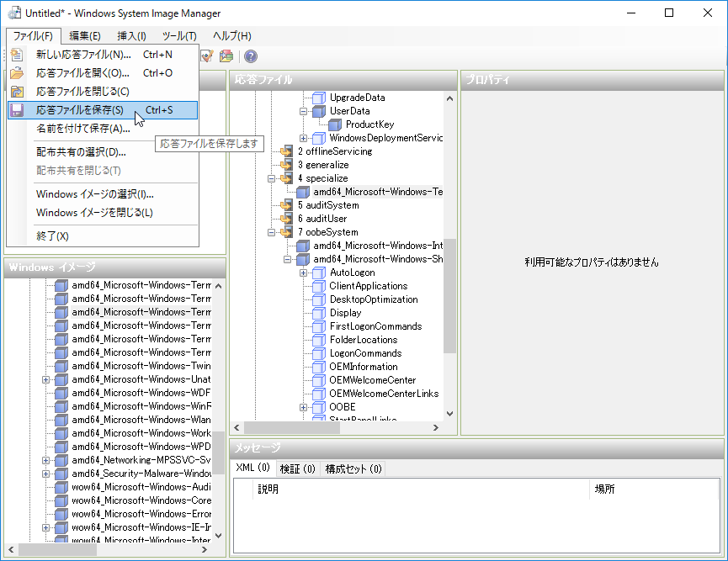Click the Display setting cube icon
The image size is (728, 561).
point(318,313)
